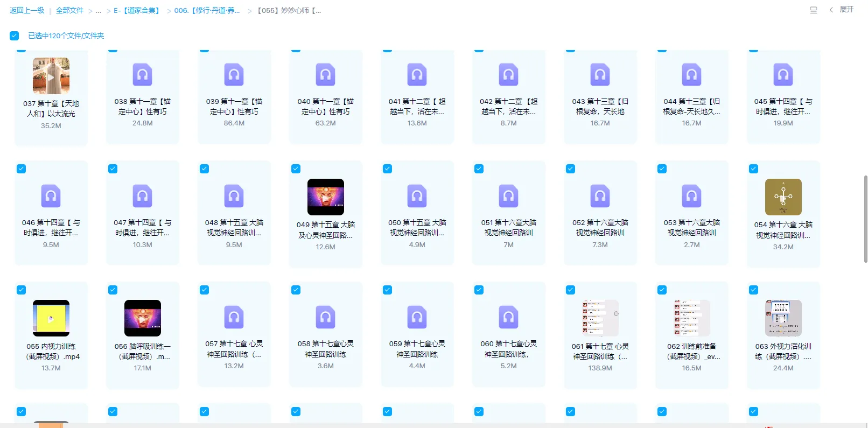868x428 pixels.
Task: Open audio icon of 051 第十六章 7M
Action: click(x=508, y=196)
